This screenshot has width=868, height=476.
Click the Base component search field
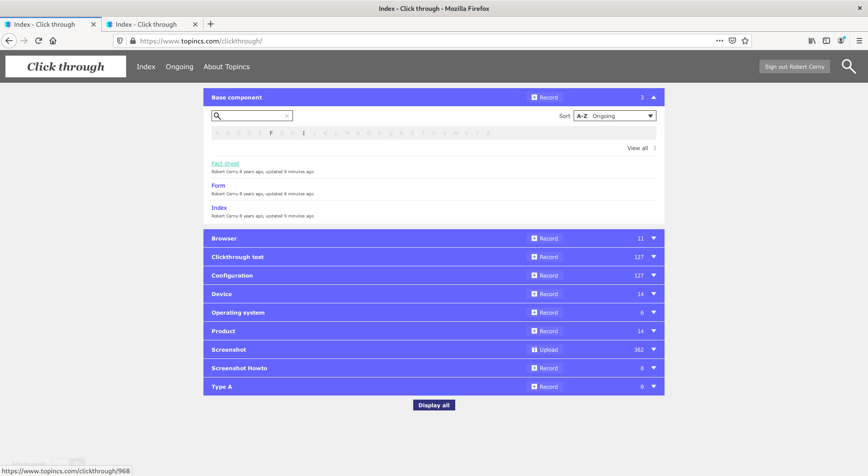pyautogui.click(x=252, y=116)
